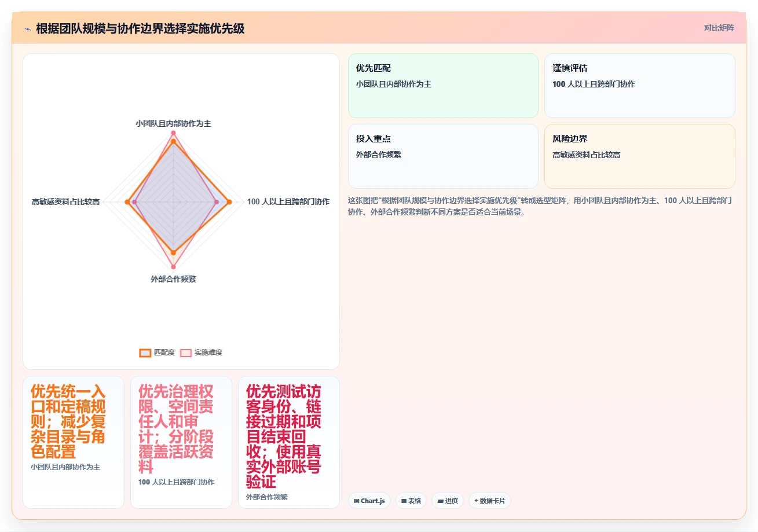The height and width of the screenshot is (532, 758).
Task: Click radar axis label 高敏感资料占比较高
Action: coord(65,201)
